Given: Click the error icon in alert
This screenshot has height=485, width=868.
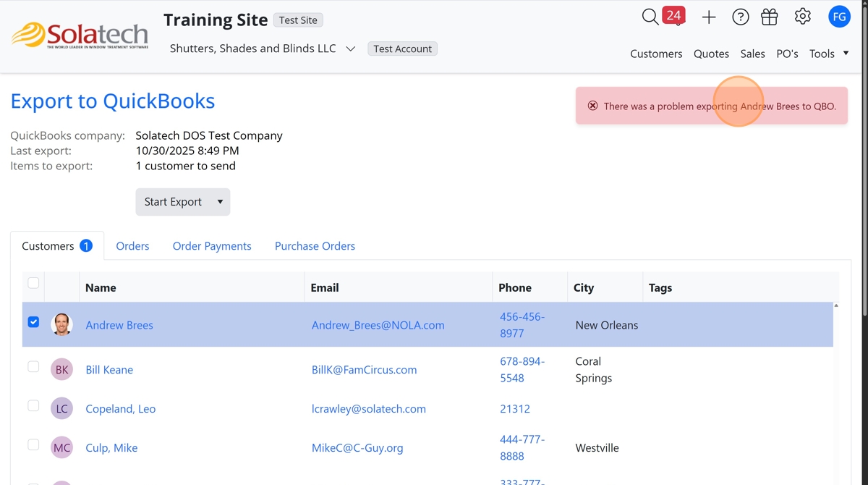Looking at the screenshot, I should pyautogui.click(x=592, y=106).
